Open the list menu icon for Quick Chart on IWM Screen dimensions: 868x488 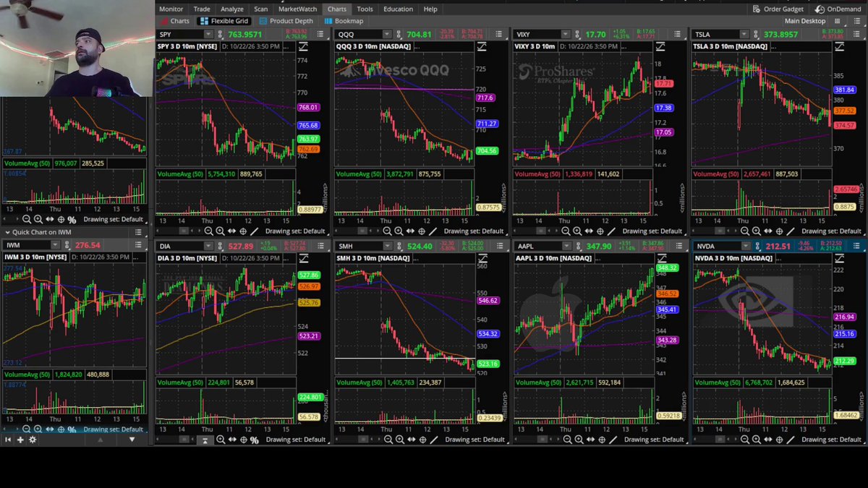pos(137,232)
